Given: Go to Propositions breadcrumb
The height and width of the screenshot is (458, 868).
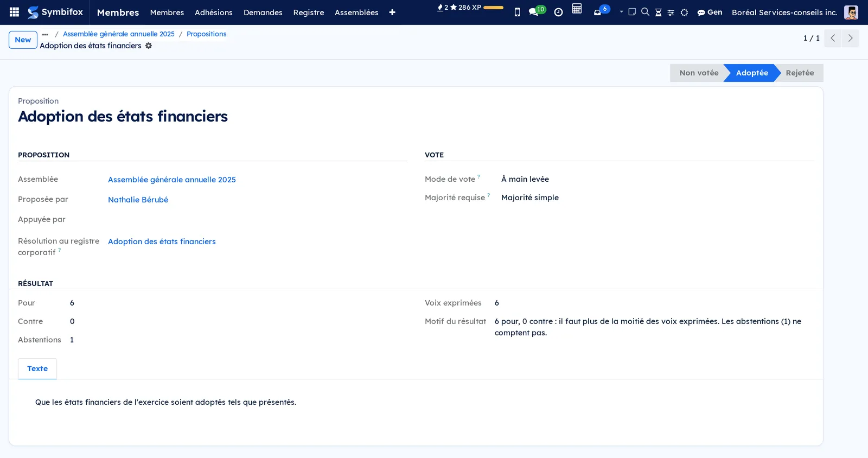Looking at the screenshot, I should [207, 34].
